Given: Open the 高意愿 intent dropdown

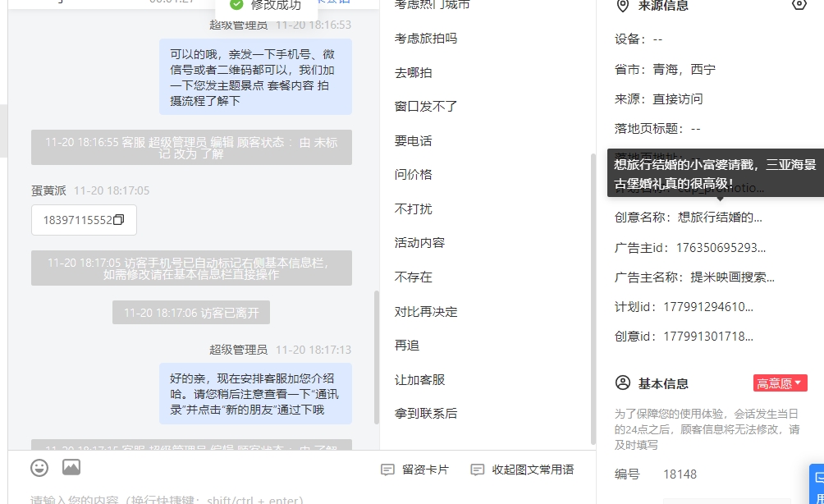Looking at the screenshot, I should (x=780, y=383).
